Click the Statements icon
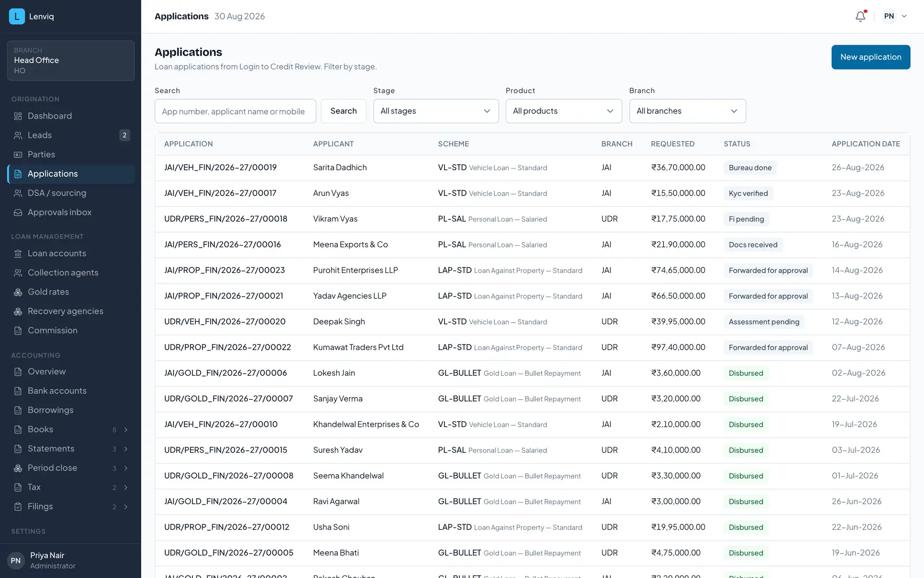This screenshot has height=578, width=924. click(18, 449)
